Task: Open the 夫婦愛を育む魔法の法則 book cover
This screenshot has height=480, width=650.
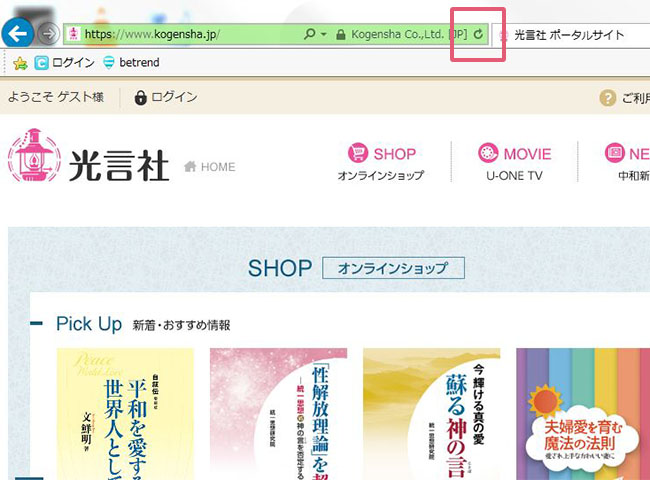Action: pos(583,414)
